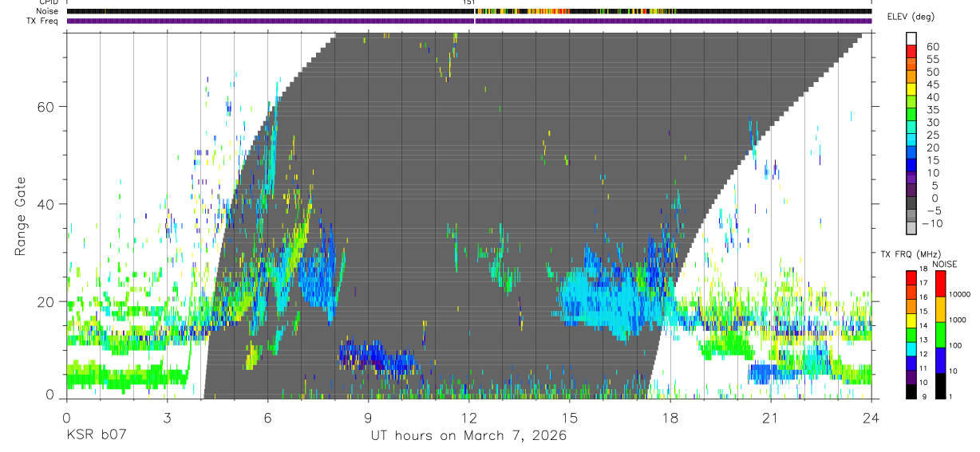Click ELEV legend value '55'
This screenshot has width=980, height=452.
pyautogui.click(x=932, y=60)
